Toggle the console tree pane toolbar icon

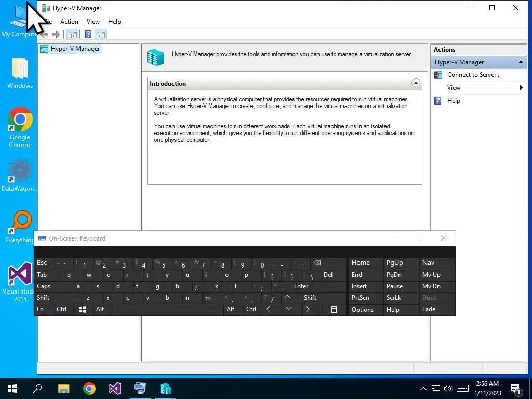pyautogui.click(x=72, y=34)
